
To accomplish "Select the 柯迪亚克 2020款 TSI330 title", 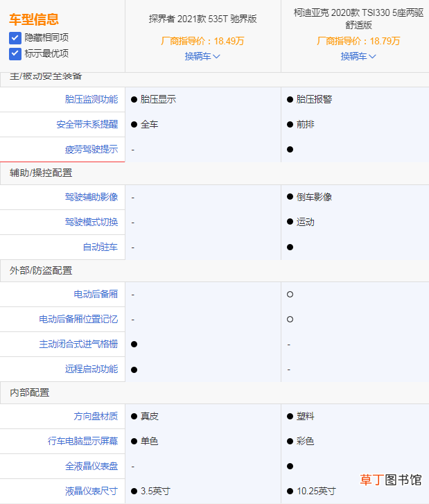I will (x=358, y=19).
